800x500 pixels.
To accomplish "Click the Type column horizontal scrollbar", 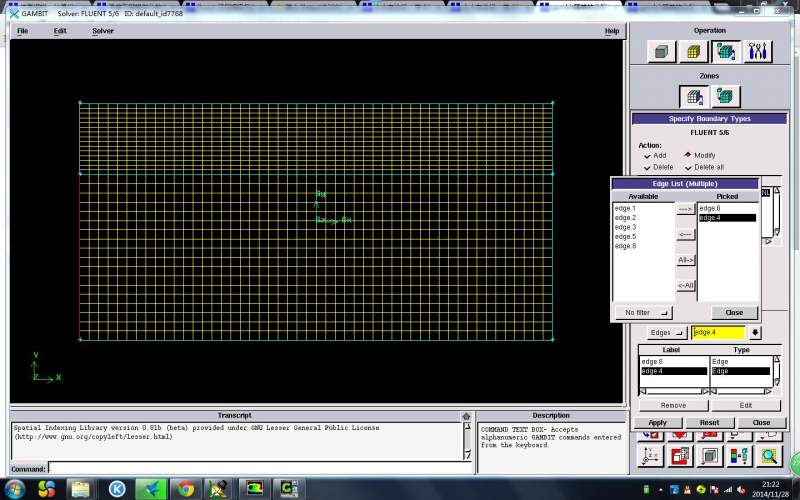I will [x=741, y=392].
